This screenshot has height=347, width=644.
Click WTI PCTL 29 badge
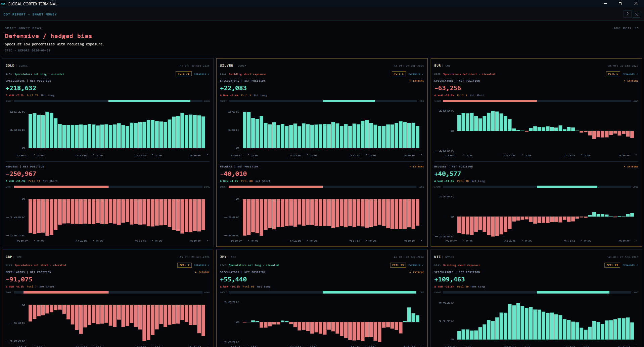pos(612,265)
